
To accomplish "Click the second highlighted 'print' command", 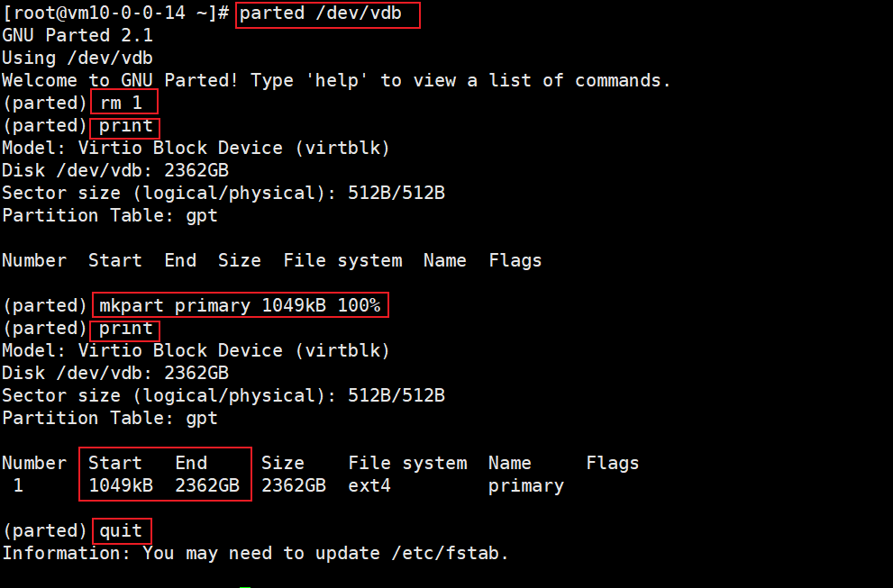I will click(126, 329).
